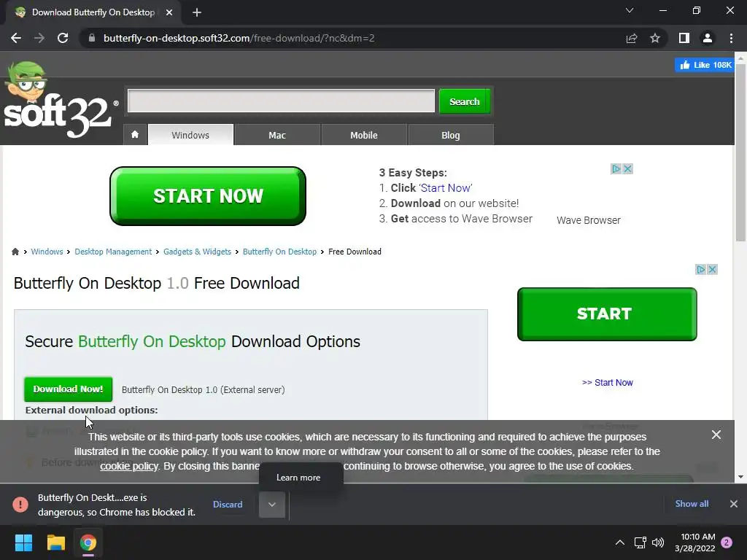
Task: Click the red warning icon in the download bar
Action: [20, 504]
